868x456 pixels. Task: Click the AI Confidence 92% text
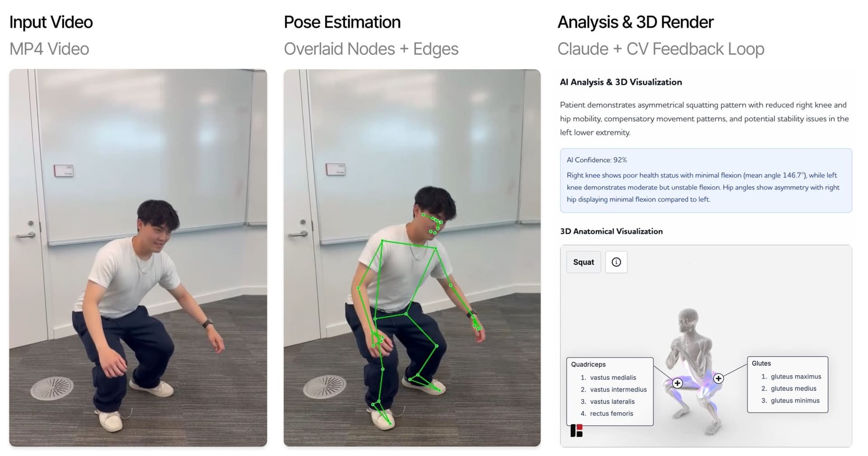tap(597, 160)
